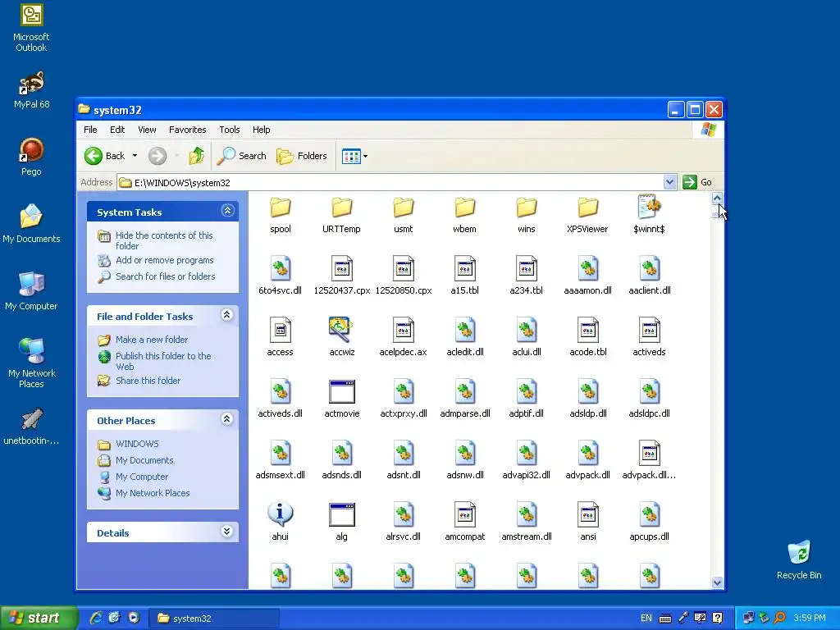Image resolution: width=840 pixels, height=630 pixels.
Task: Select the aaaamon.dll file
Action: [x=587, y=276]
